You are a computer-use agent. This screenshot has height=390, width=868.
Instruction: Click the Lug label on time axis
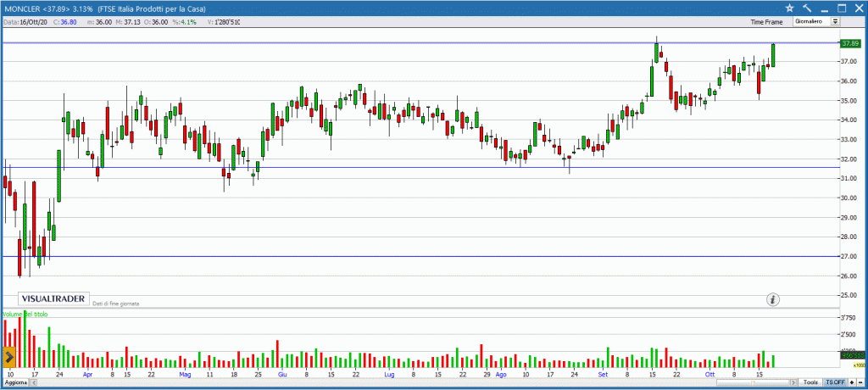tap(389, 375)
